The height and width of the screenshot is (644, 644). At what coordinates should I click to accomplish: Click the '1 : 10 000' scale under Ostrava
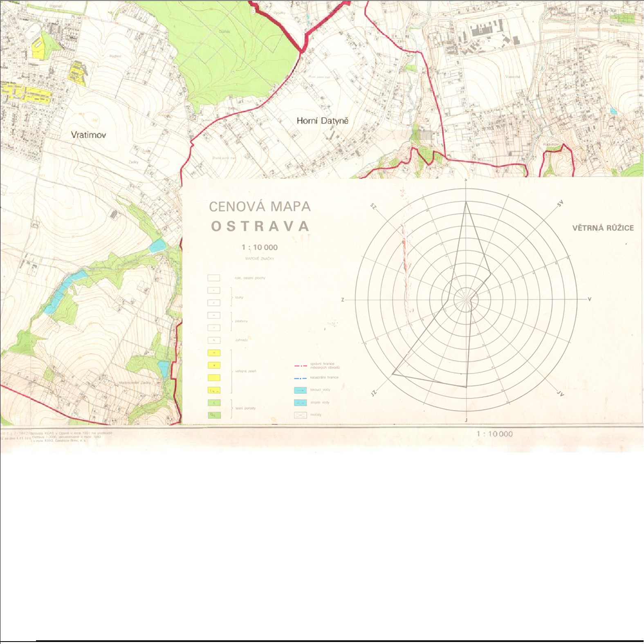pyautogui.click(x=260, y=247)
